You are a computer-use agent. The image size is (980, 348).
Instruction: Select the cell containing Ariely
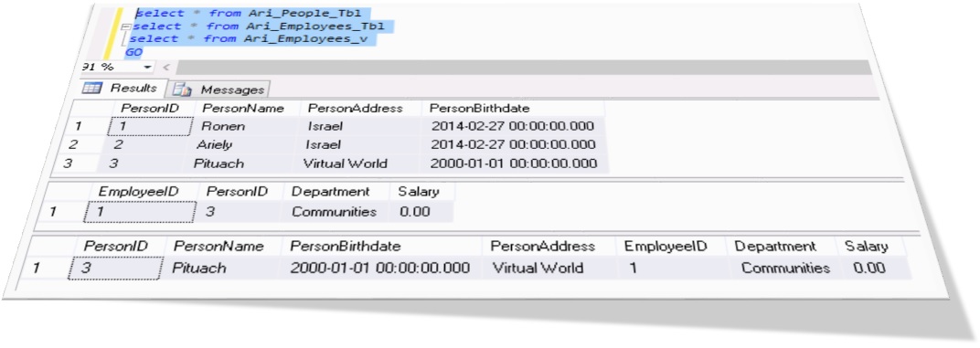[240, 145]
